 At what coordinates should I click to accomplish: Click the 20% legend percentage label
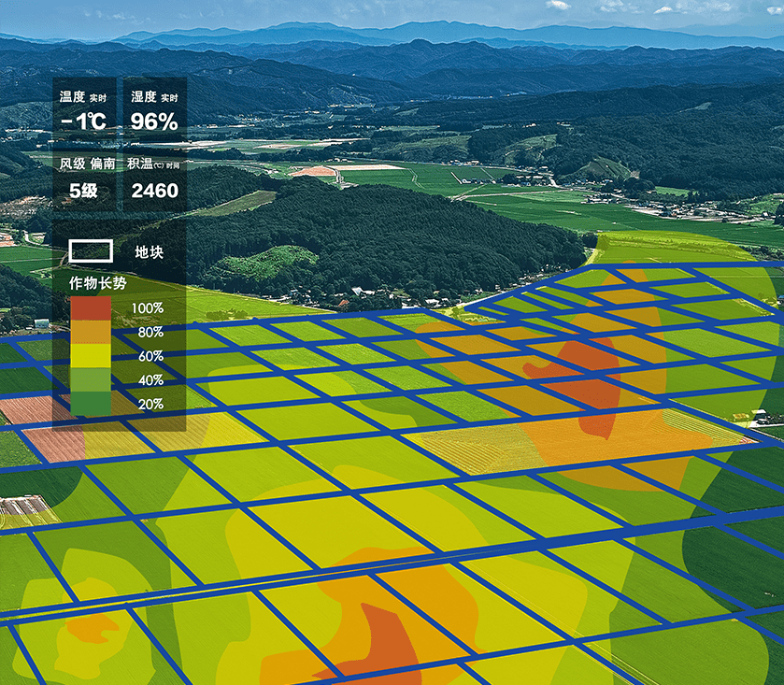[x=148, y=405]
